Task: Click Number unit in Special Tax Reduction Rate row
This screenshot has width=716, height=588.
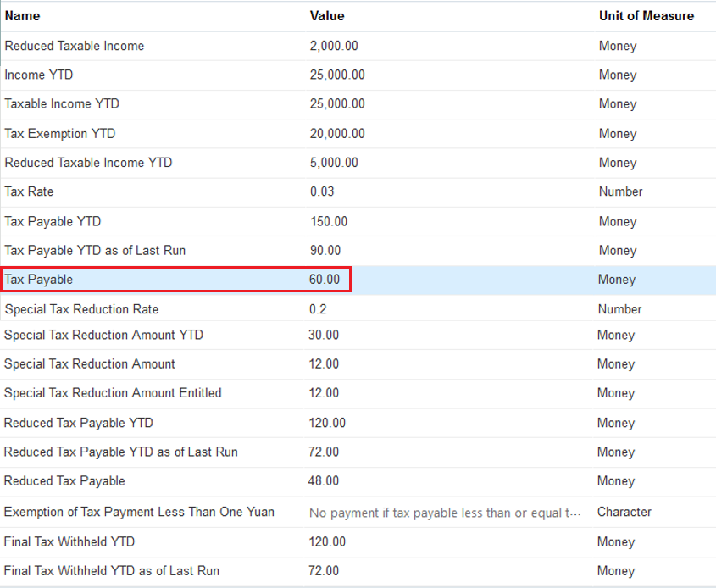Action: (x=619, y=309)
